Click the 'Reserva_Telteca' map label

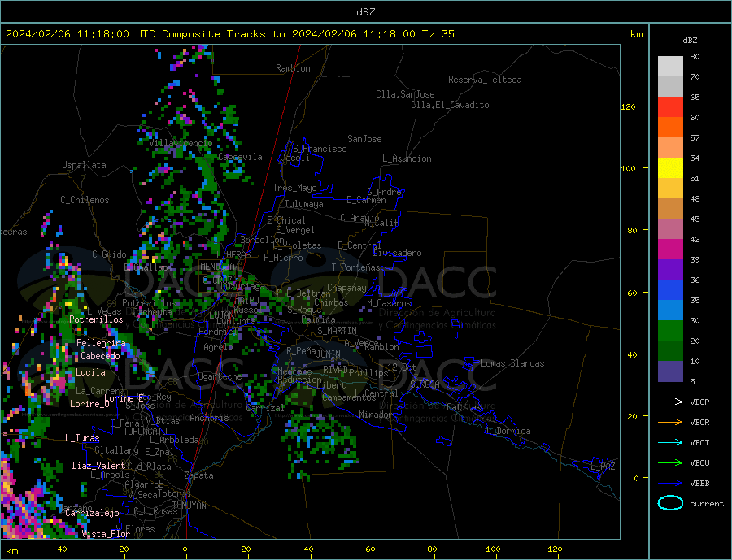pos(485,80)
